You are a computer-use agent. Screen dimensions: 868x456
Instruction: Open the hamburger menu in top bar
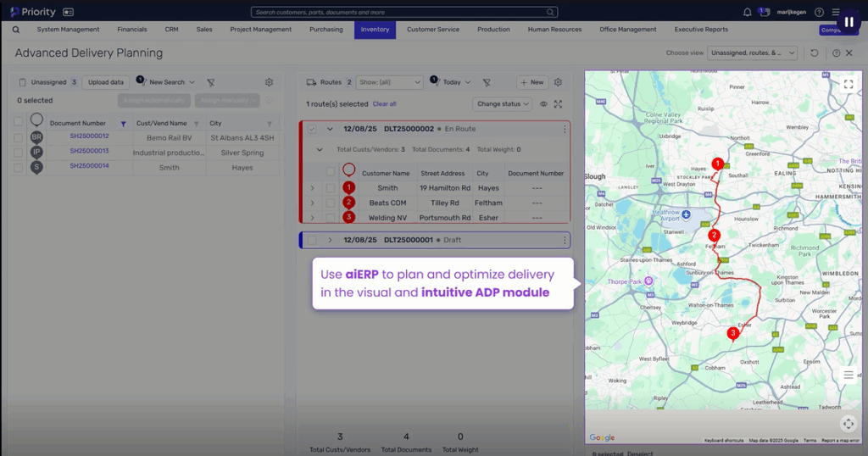pos(835,12)
